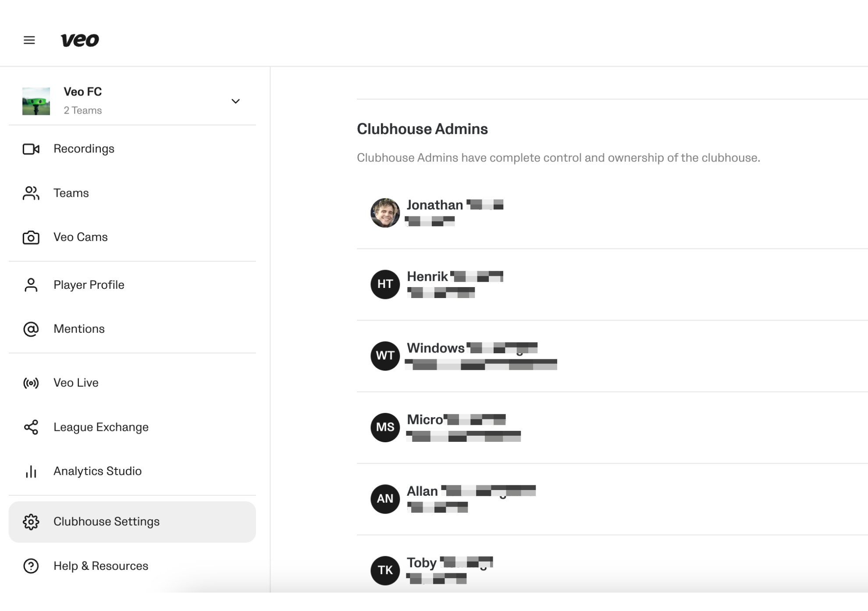Click the AN avatar for Allan

point(385,499)
